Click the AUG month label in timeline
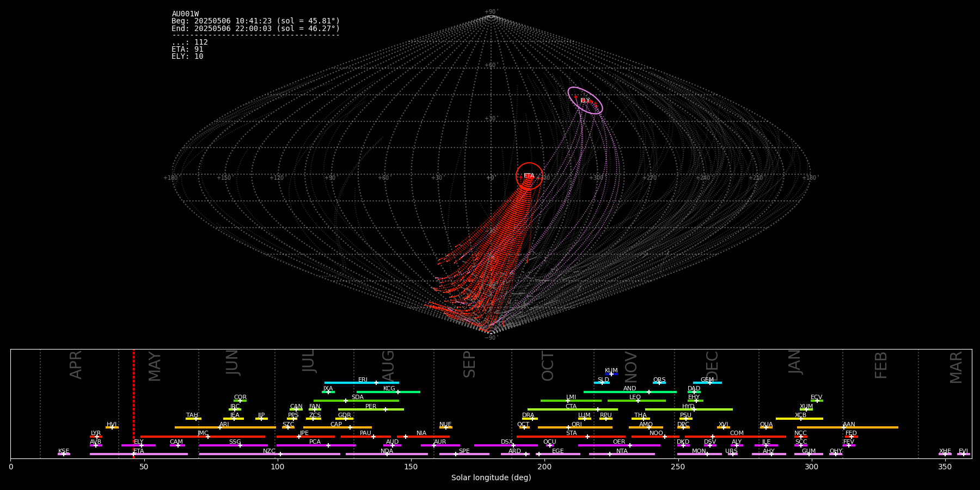Image resolution: width=980 pixels, height=490 pixels. [388, 365]
